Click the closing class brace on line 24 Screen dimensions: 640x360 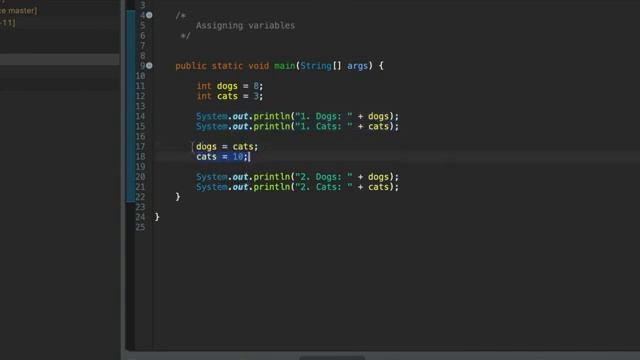click(157, 217)
